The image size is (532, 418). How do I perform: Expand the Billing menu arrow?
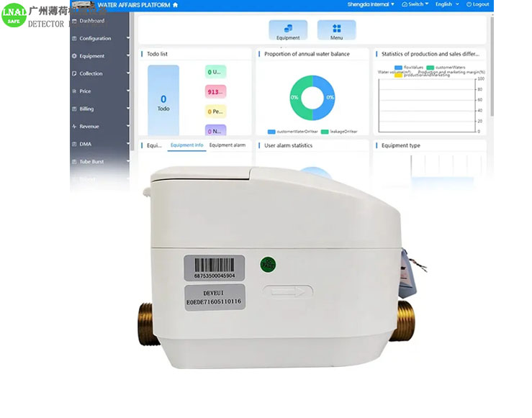[x=128, y=109]
